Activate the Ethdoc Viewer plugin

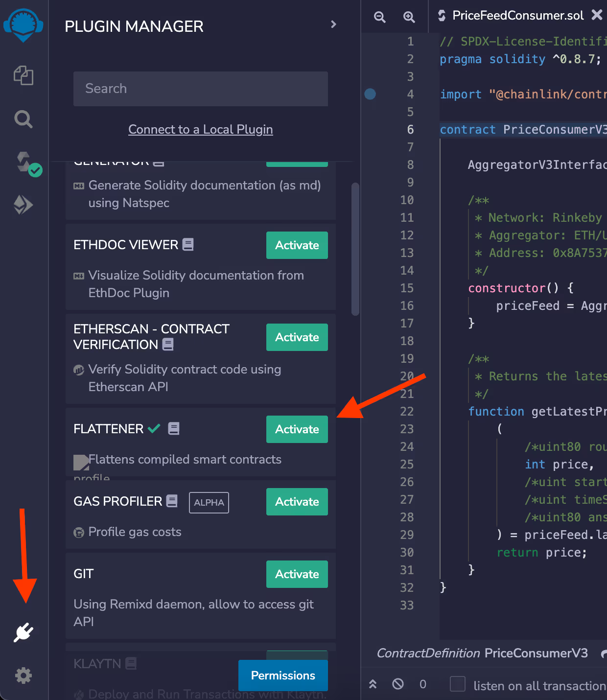297,245
